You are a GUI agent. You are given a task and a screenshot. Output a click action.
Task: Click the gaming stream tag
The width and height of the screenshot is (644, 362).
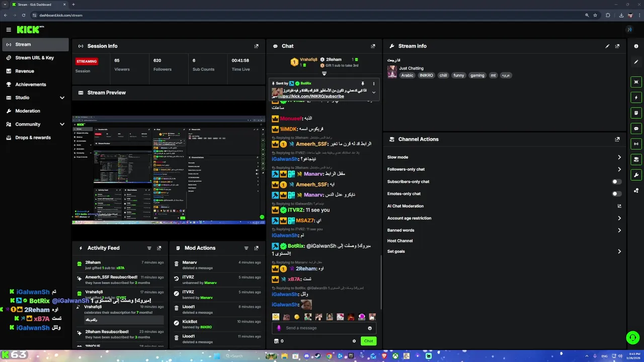(477, 75)
